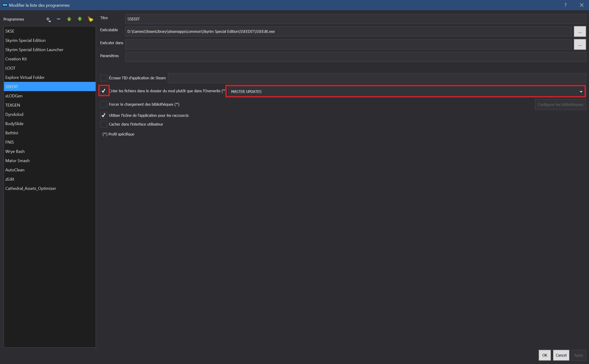The width and height of the screenshot is (589, 364).
Task: Tick 'Cacher dans l'interface utilisateur'
Action: pos(104,124)
